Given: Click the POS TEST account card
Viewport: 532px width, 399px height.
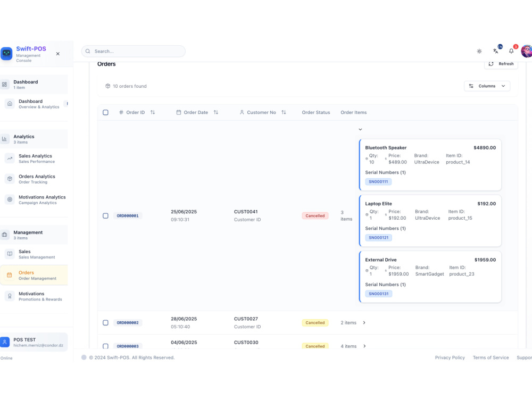Looking at the screenshot, I should (x=34, y=342).
